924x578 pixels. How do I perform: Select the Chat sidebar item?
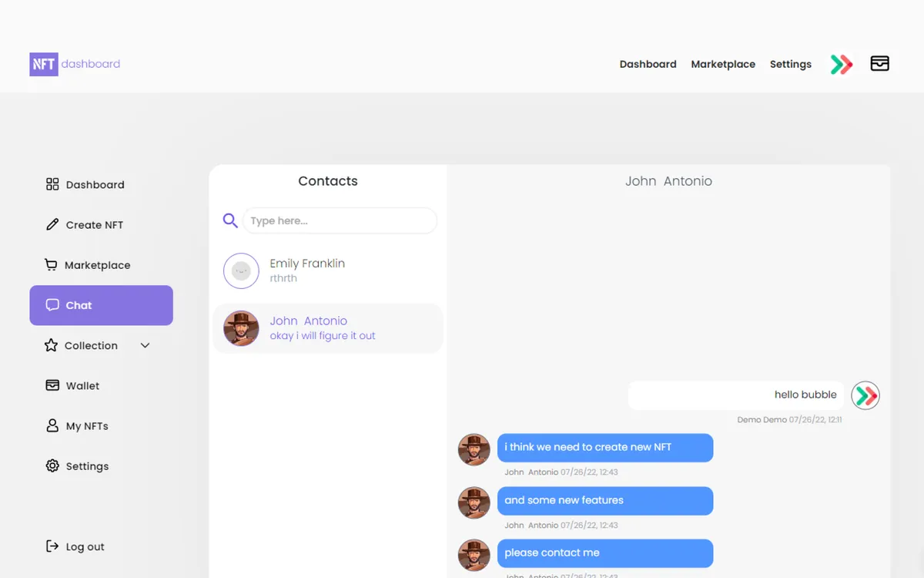tap(101, 305)
